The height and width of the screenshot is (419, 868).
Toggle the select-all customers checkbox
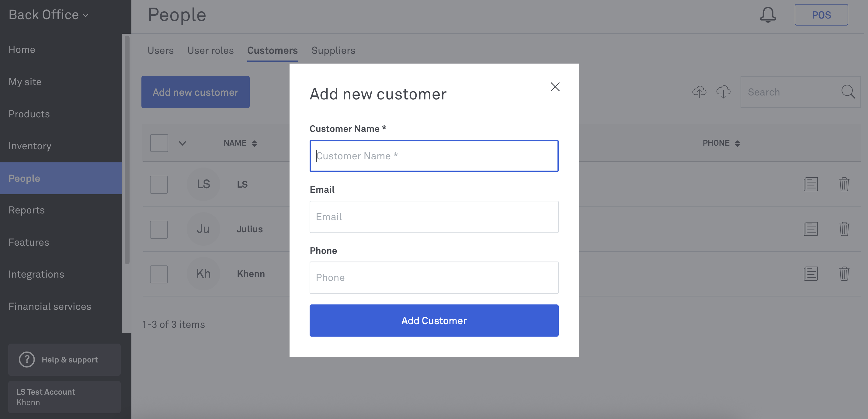(x=159, y=143)
